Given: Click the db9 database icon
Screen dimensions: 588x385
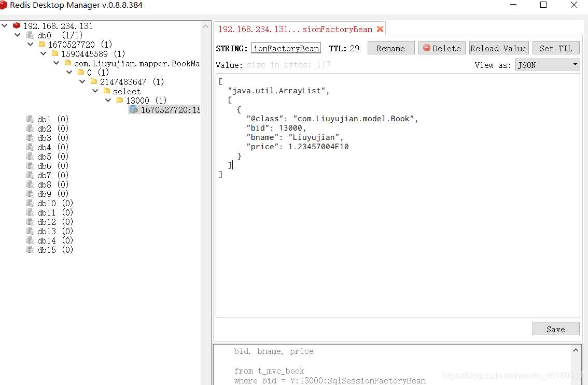Looking at the screenshot, I should point(30,193).
